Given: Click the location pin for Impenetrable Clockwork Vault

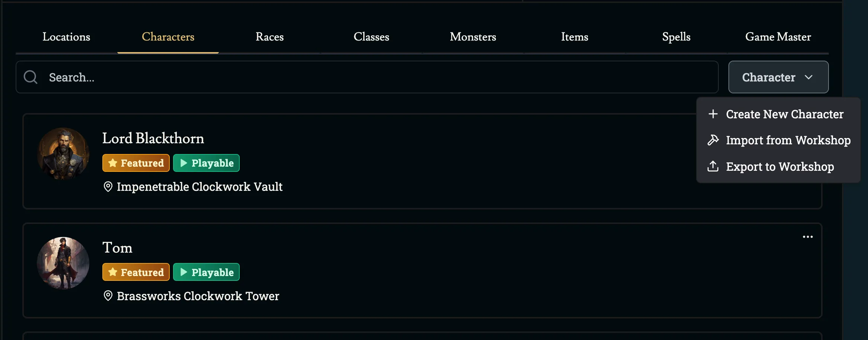Looking at the screenshot, I should click(108, 187).
